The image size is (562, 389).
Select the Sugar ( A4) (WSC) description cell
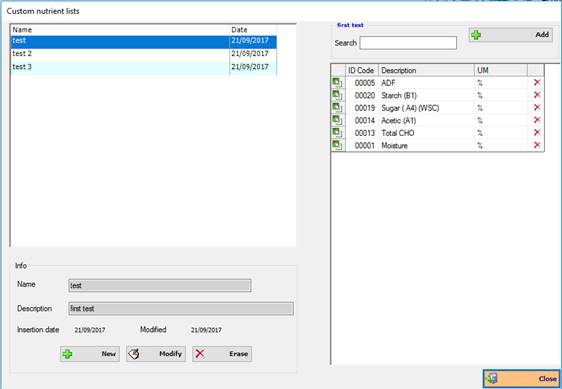(426, 108)
